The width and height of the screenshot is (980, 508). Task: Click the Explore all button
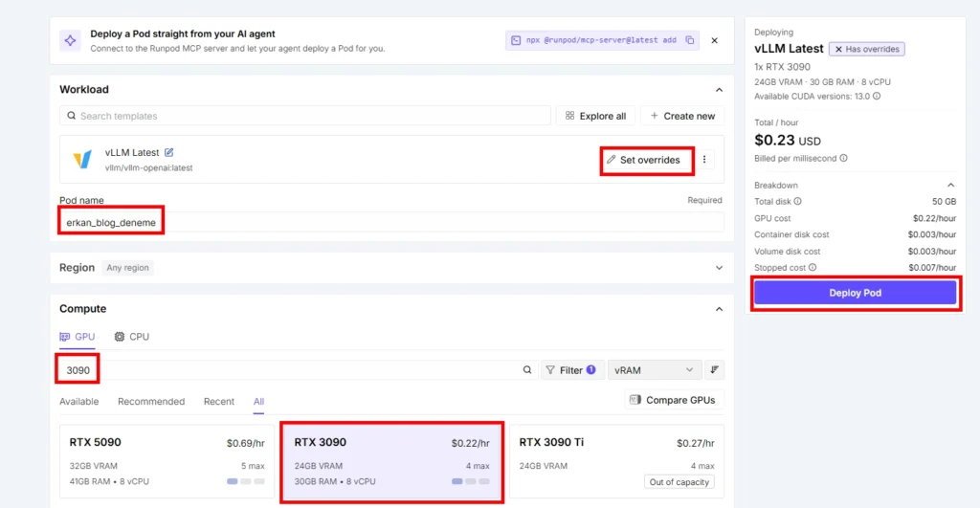(x=595, y=116)
